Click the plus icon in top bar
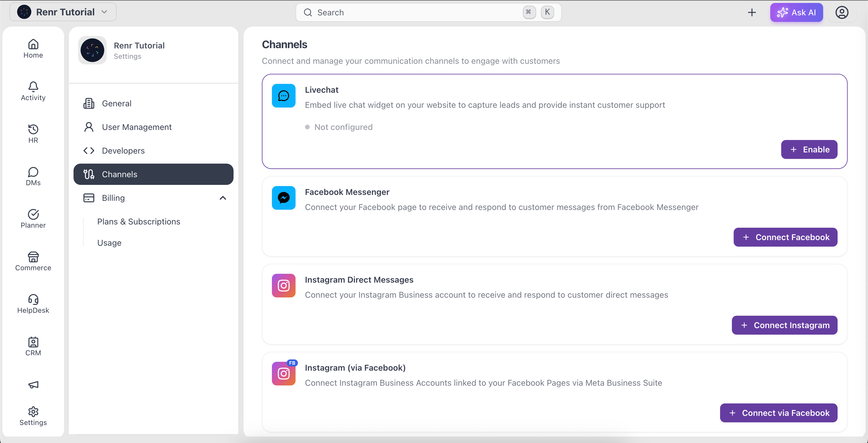 click(x=751, y=12)
